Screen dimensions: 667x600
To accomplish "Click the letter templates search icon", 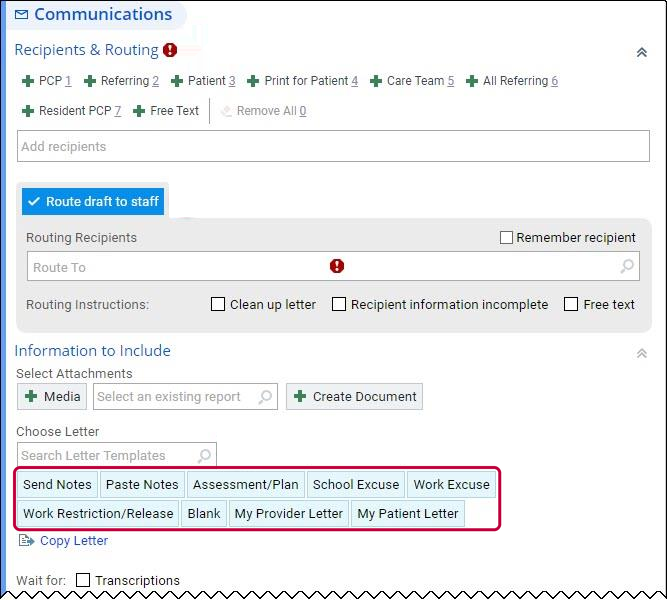I will coord(205,456).
